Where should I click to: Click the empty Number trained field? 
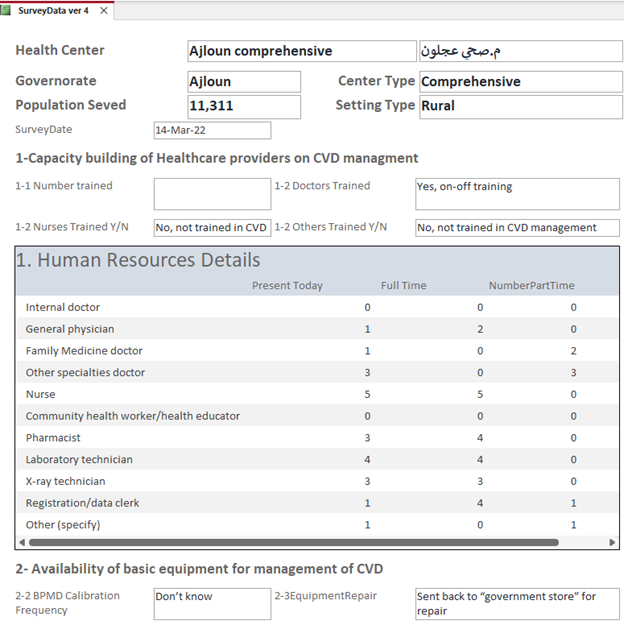[x=211, y=193]
